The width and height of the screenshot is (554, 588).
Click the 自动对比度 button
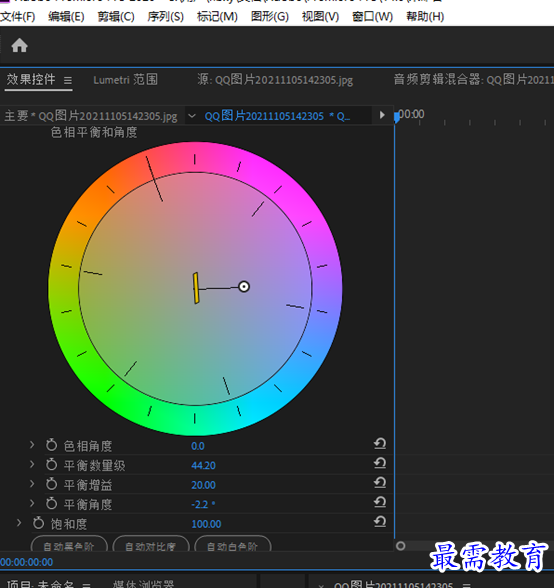tap(151, 544)
